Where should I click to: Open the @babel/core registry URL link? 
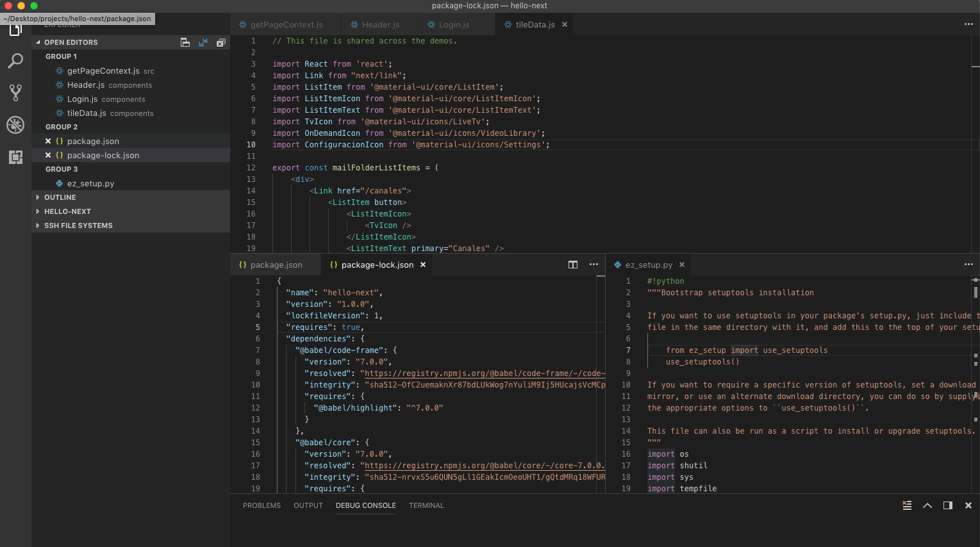pos(485,466)
